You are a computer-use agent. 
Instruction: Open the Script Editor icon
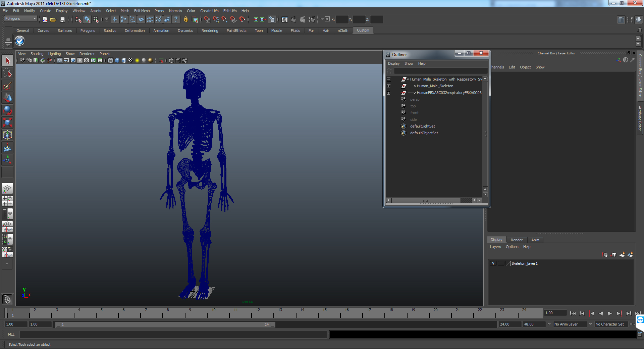(640, 334)
